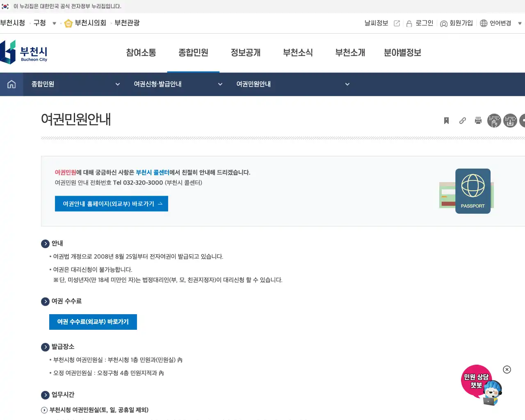Open the 언어변경 language dropdown
This screenshot has height=420, width=525.
point(520,23)
